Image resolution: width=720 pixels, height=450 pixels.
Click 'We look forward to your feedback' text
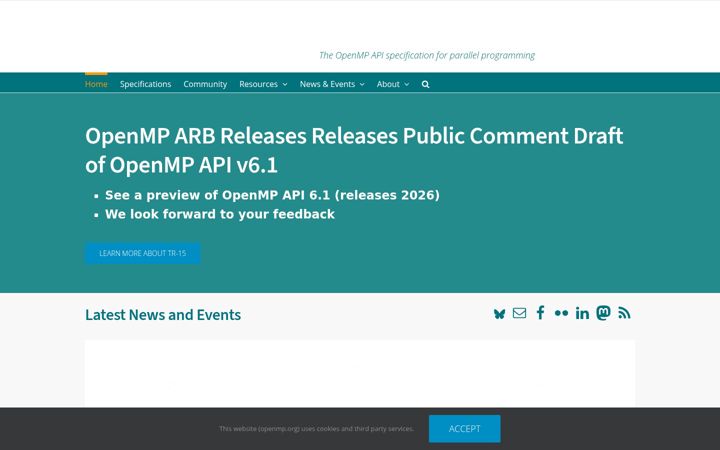220,214
